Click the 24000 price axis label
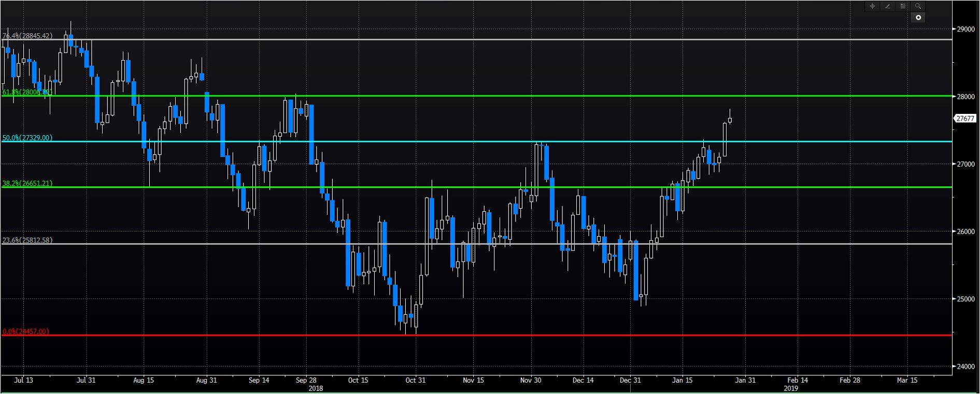The image size is (980, 394). [966, 367]
